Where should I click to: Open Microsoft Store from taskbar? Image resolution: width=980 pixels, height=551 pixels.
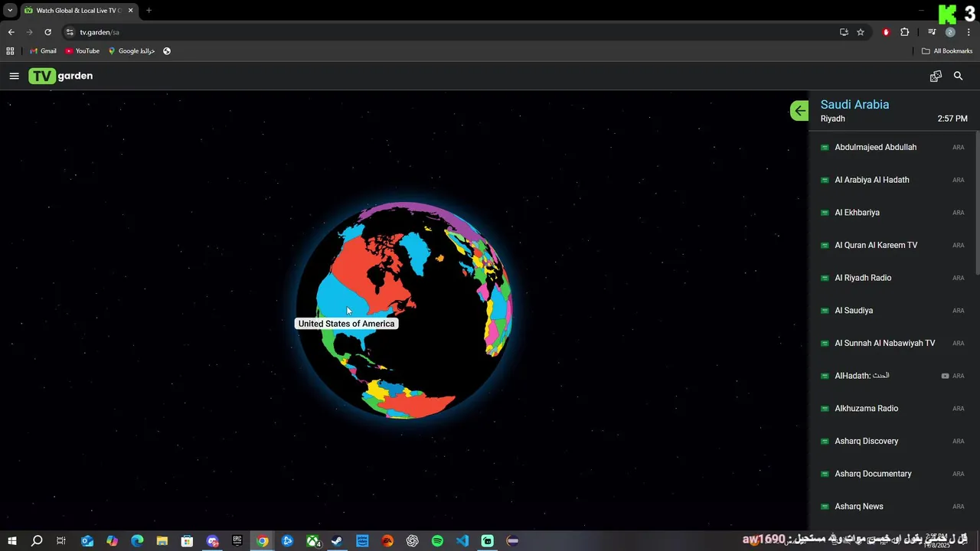click(187, 541)
